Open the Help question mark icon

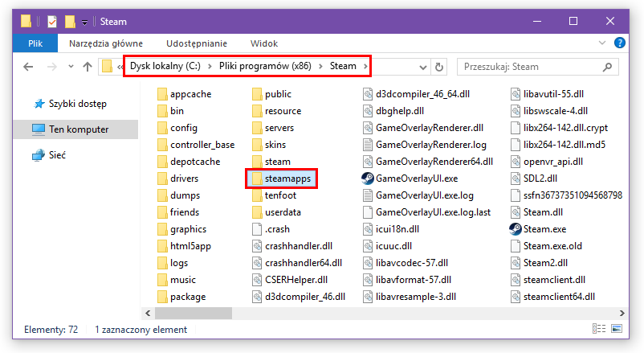[x=620, y=43]
